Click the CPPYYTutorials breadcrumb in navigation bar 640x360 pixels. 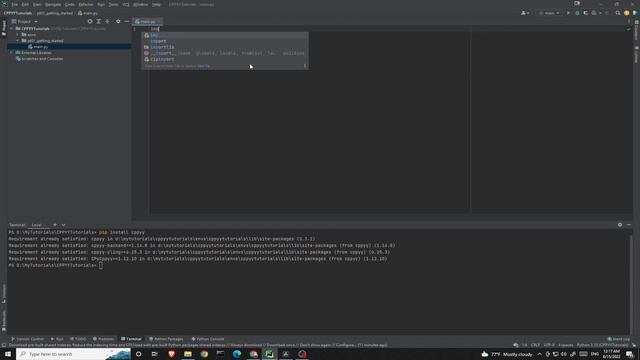18,13
